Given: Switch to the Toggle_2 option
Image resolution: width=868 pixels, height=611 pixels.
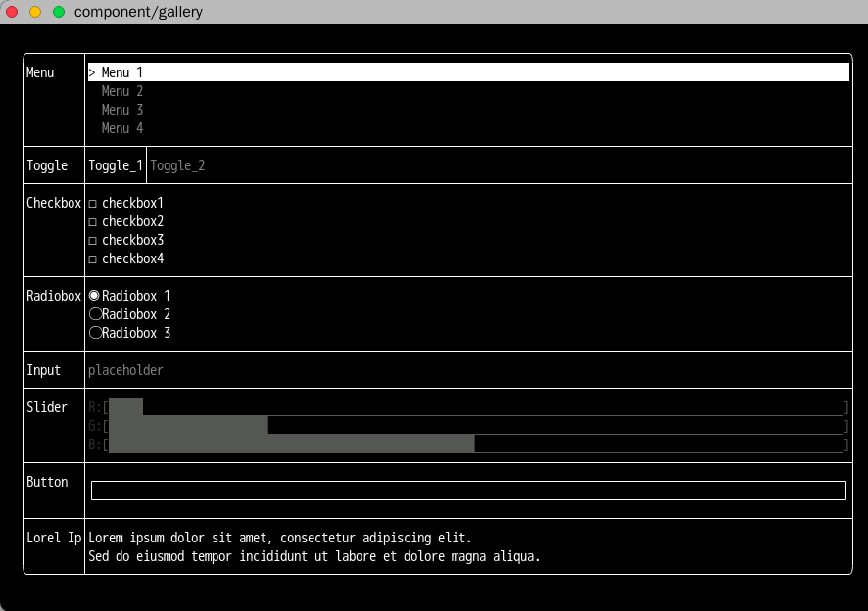Looking at the screenshot, I should pyautogui.click(x=177, y=165).
